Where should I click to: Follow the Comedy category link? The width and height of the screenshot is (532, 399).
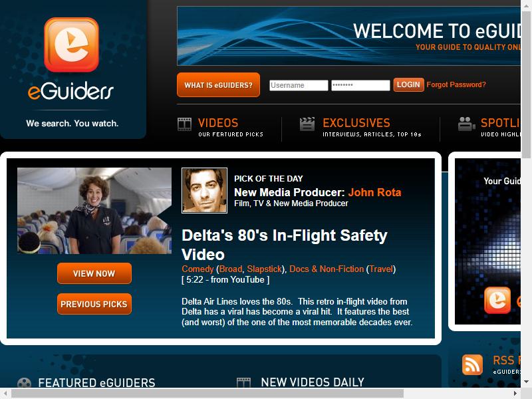tap(198, 269)
